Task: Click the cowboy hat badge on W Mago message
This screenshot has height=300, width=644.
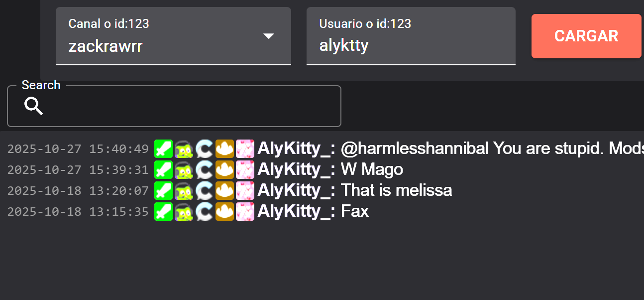Action: point(224,169)
